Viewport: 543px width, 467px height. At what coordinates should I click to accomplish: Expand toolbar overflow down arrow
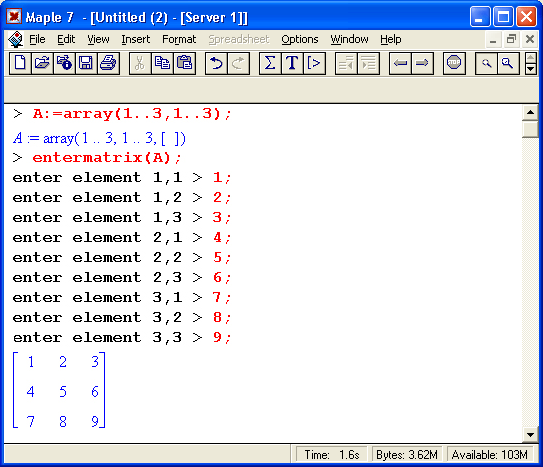tap(531, 69)
